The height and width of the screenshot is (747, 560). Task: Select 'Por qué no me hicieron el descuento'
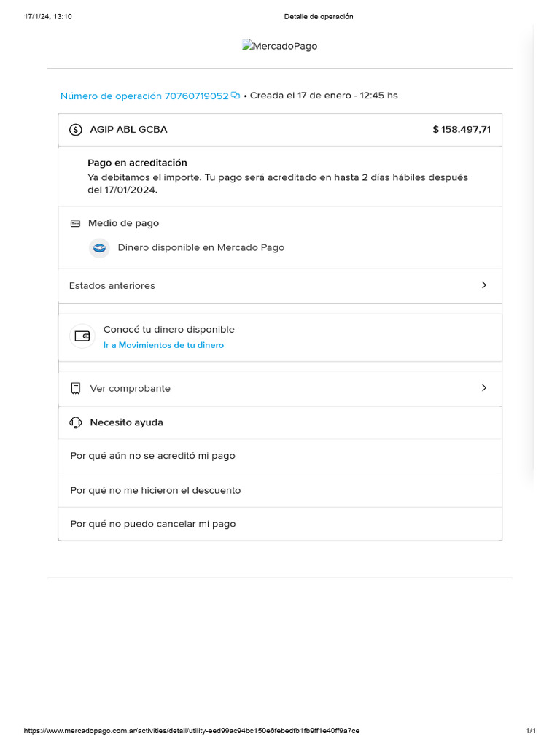pyautogui.click(x=155, y=490)
